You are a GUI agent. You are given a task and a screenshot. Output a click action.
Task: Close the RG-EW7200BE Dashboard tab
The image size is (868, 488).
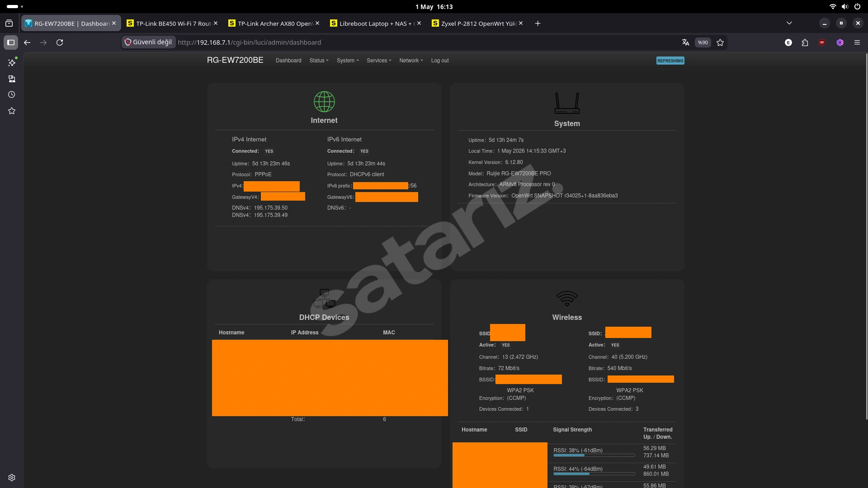(114, 23)
